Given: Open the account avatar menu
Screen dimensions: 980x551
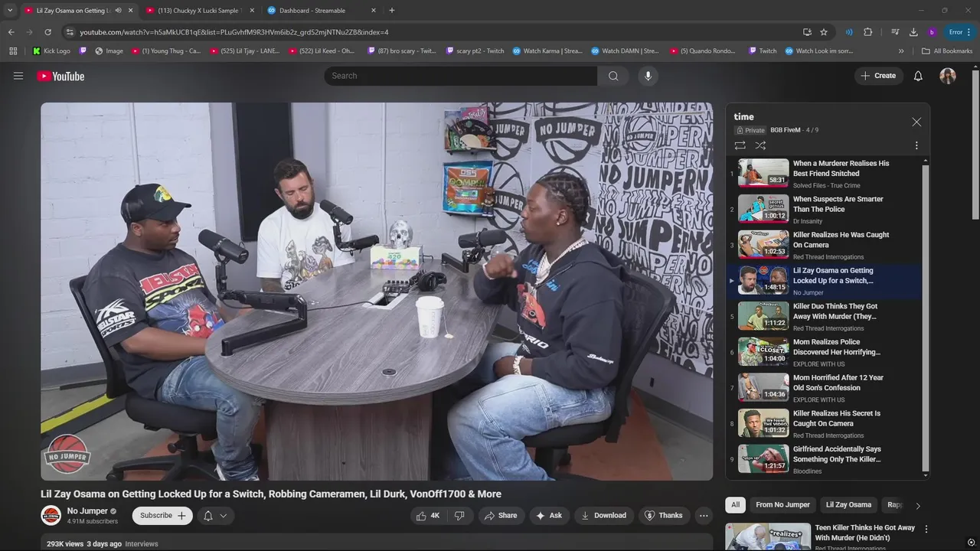Looking at the screenshot, I should tap(948, 76).
